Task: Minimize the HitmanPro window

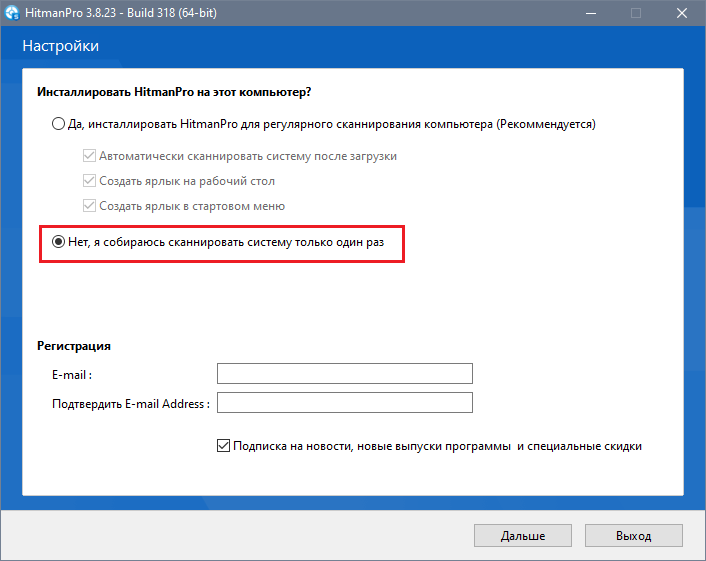Action: tap(589, 14)
